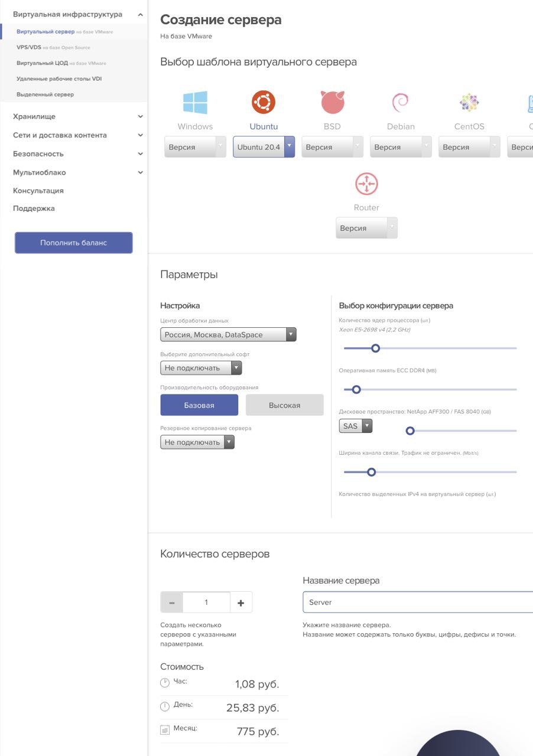Click the RAM ECC DDR4 slider handle
Image resolution: width=533 pixels, height=756 pixels.
(x=356, y=390)
